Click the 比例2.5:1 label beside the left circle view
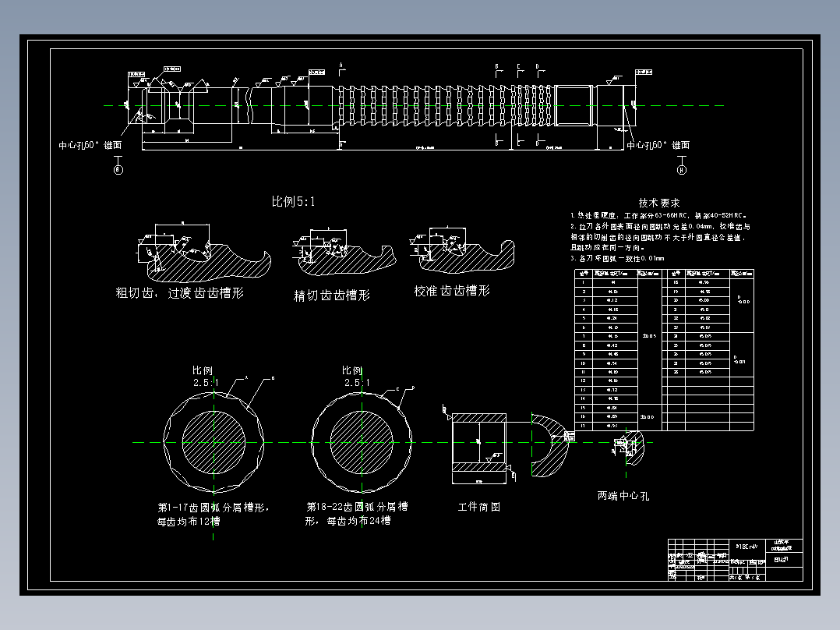The height and width of the screenshot is (630, 840). pyautogui.click(x=203, y=374)
